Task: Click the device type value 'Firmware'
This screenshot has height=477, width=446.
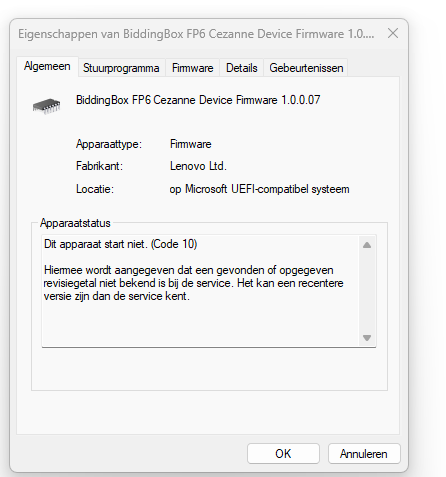Action: (190, 144)
